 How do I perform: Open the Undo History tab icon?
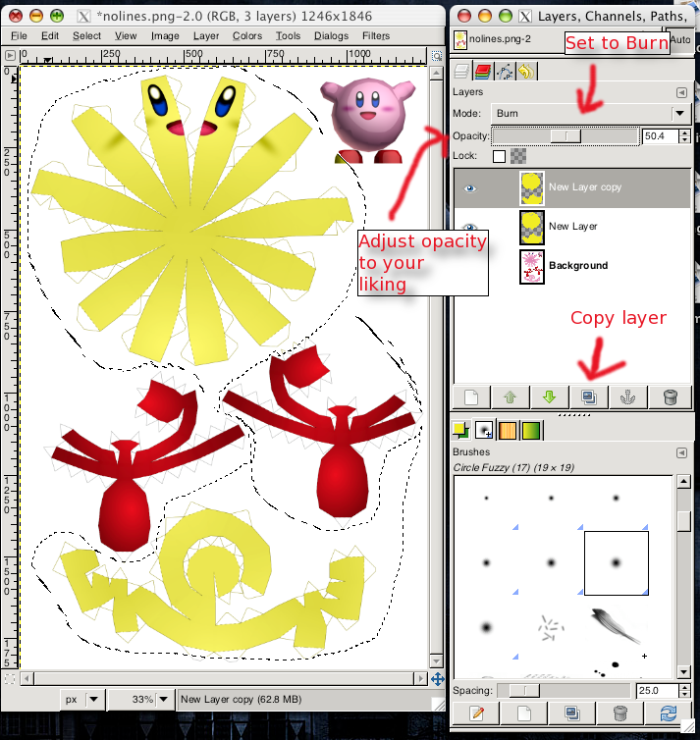pyautogui.click(x=526, y=72)
